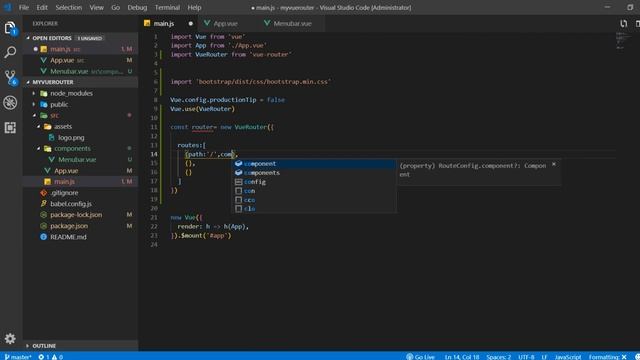Select Menubar.vue in Open Editors list
This screenshot has height=360, width=640.
pyautogui.click(x=80, y=71)
